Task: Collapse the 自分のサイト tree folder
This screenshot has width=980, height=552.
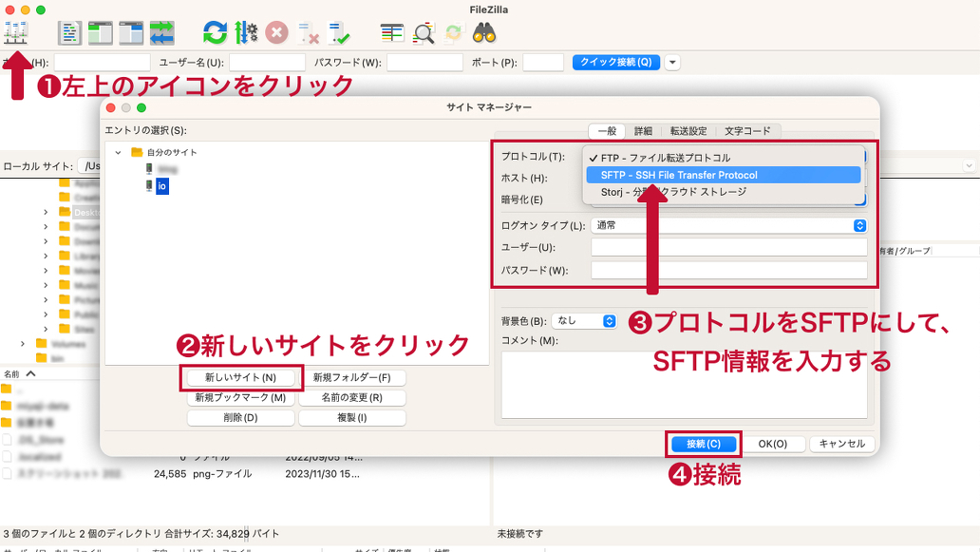Action: (x=118, y=152)
